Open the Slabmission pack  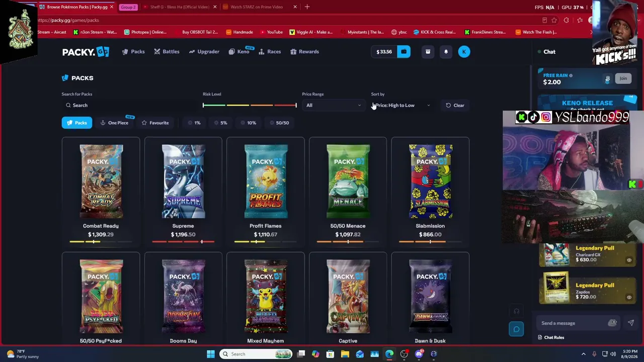click(430, 192)
